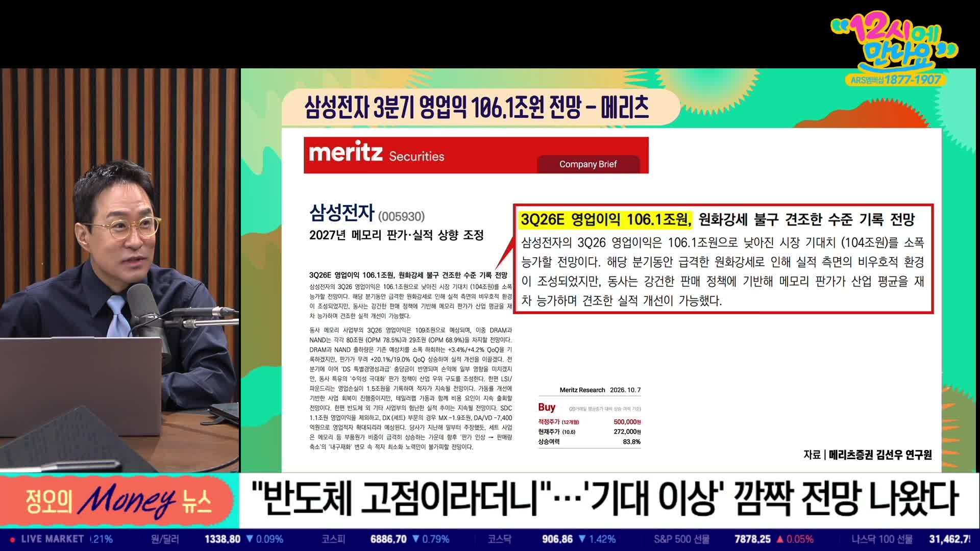Click the meritz Securities logo

pyautogui.click(x=377, y=154)
